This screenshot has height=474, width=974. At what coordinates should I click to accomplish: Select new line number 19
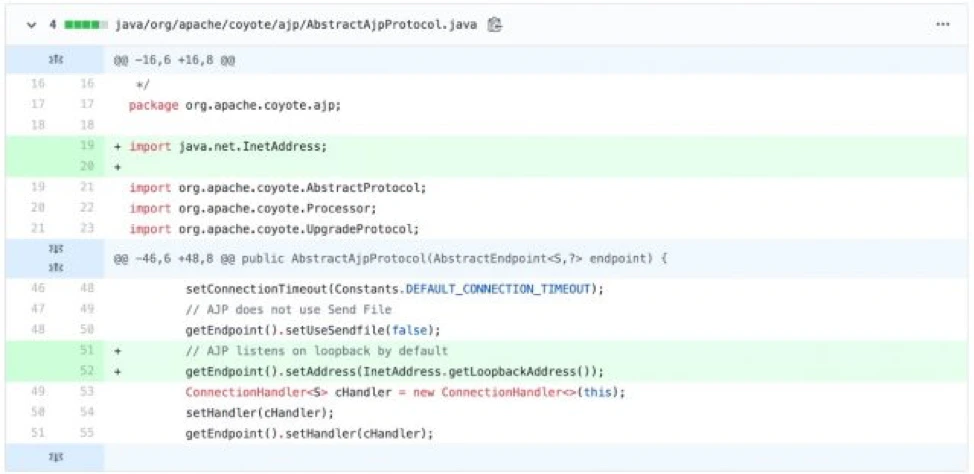pos(86,146)
